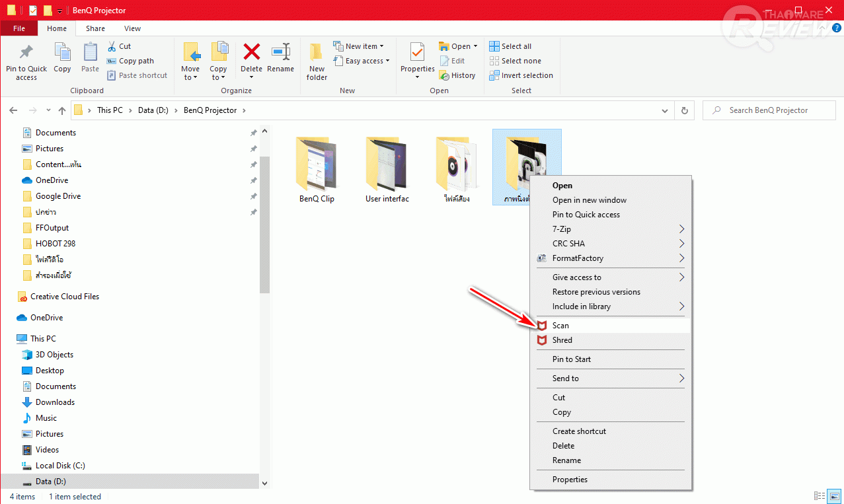The image size is (844, 504).
Task: Open the Easy access dropdown
Action: tap(362, 61)
